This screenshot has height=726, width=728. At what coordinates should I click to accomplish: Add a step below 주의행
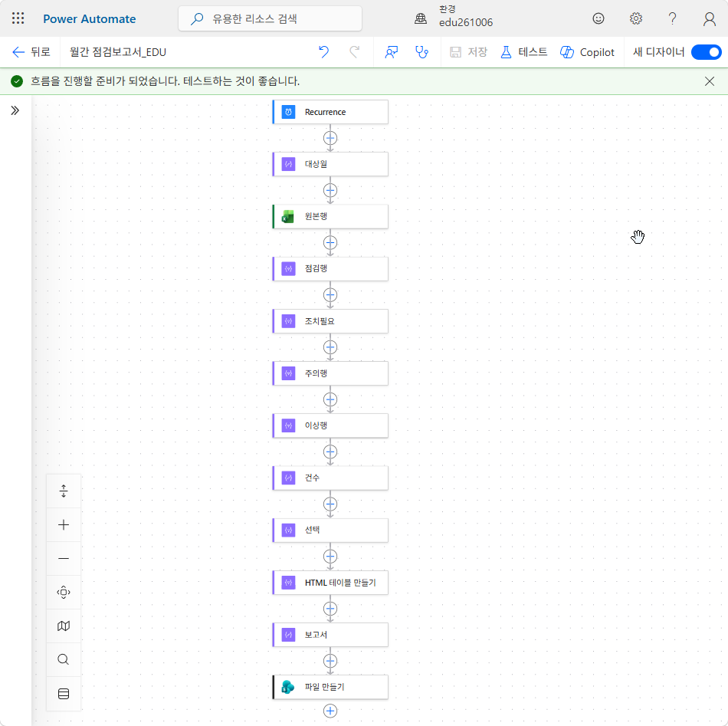[x=330, y=399]
